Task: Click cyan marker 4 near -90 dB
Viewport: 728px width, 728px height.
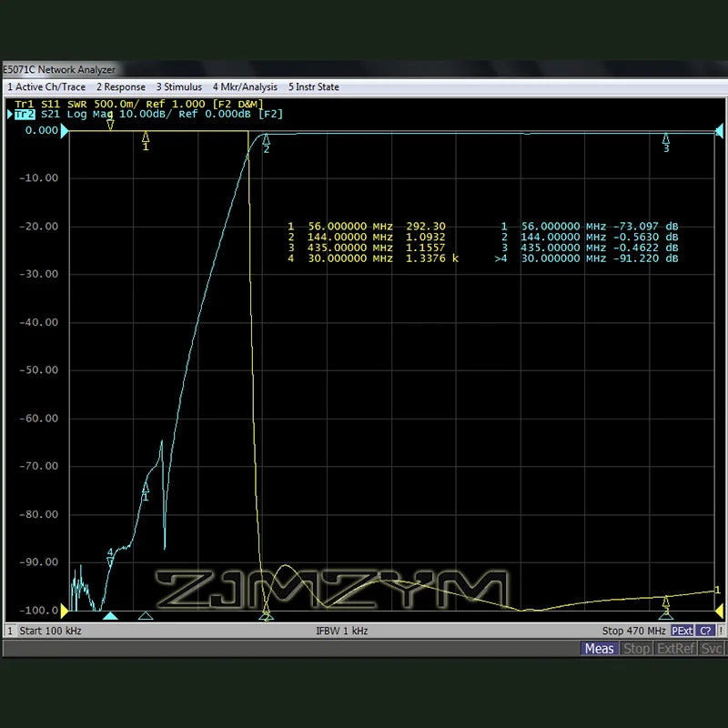Action: coord(110,558)
